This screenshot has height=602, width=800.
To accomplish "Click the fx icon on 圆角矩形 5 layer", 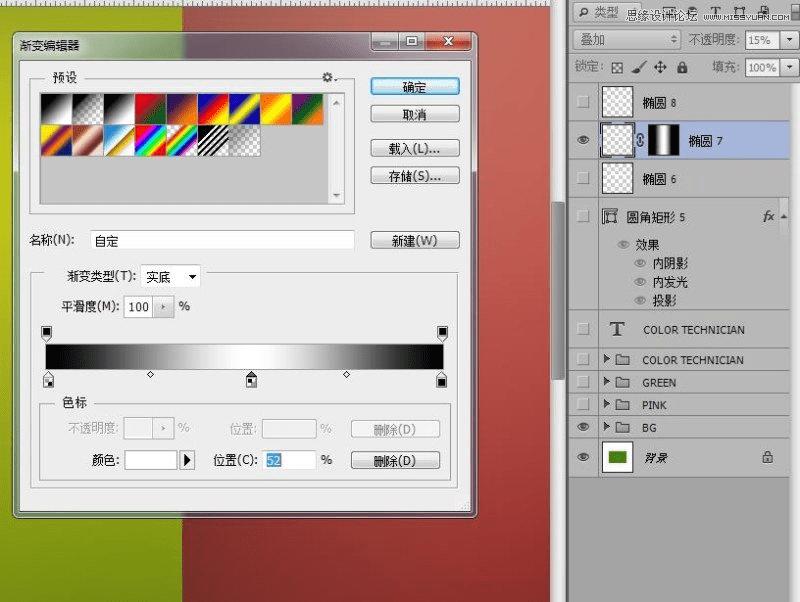I will point(767,216).
